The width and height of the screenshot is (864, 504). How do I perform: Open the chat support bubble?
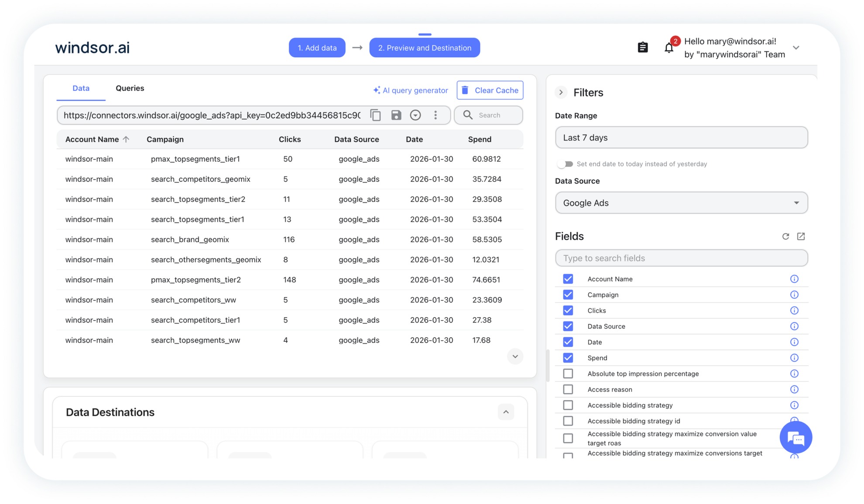pos(795,438)
